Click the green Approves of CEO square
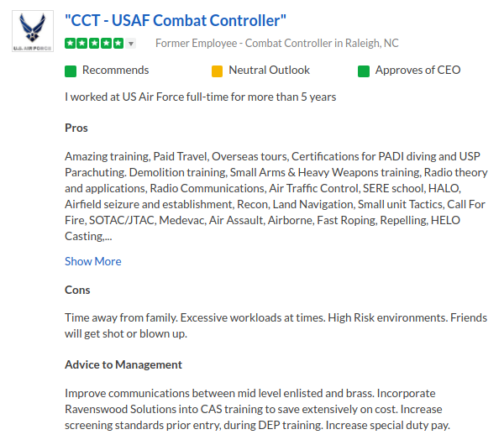The image size is (504, 440). [364, 71]
